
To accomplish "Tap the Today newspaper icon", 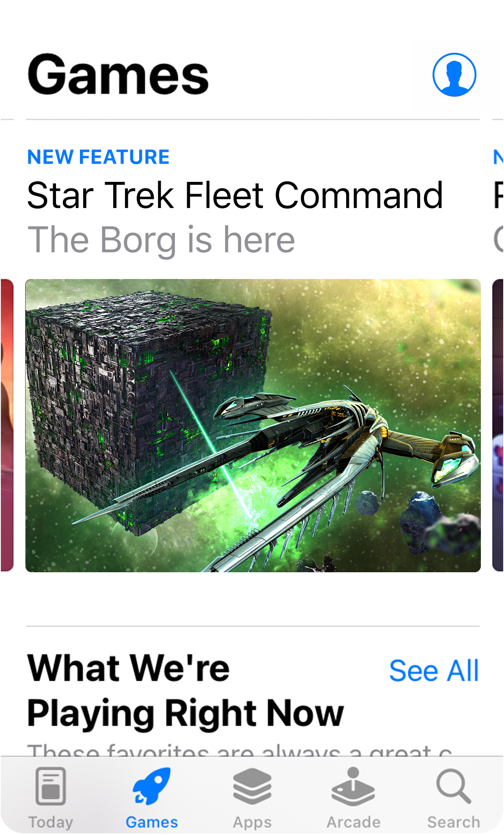I will 51,786.
